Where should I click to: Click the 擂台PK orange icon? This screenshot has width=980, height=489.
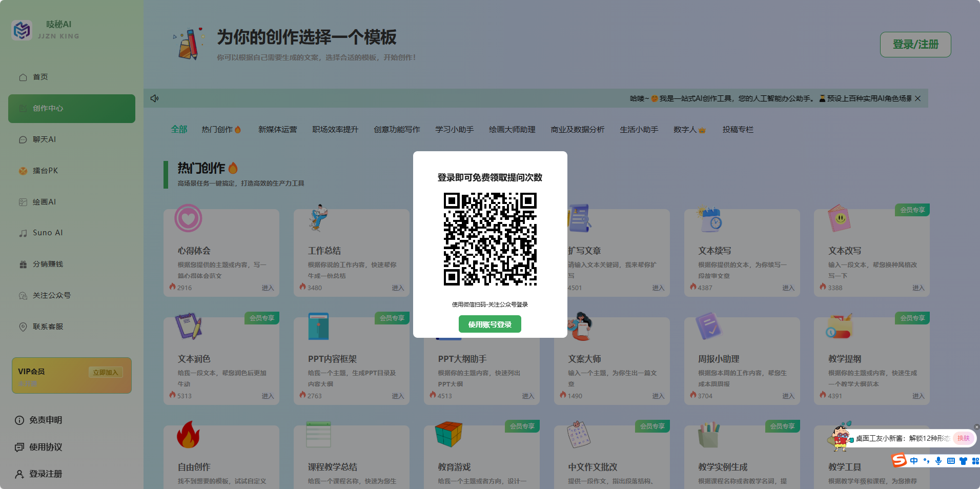23,171
